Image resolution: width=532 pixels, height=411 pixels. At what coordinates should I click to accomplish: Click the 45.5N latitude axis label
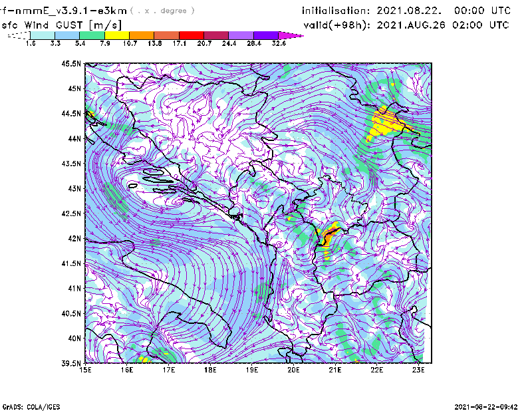tap(70, 64)
